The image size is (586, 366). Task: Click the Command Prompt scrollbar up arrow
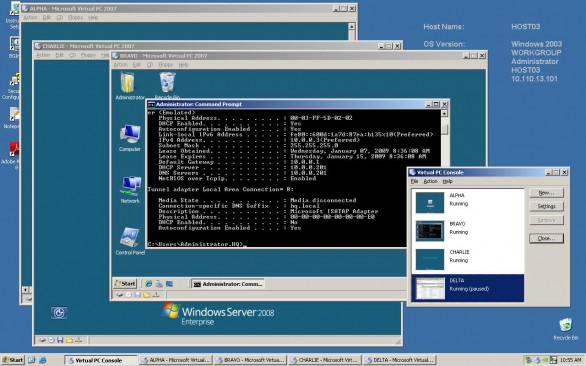tap(444, 113)
